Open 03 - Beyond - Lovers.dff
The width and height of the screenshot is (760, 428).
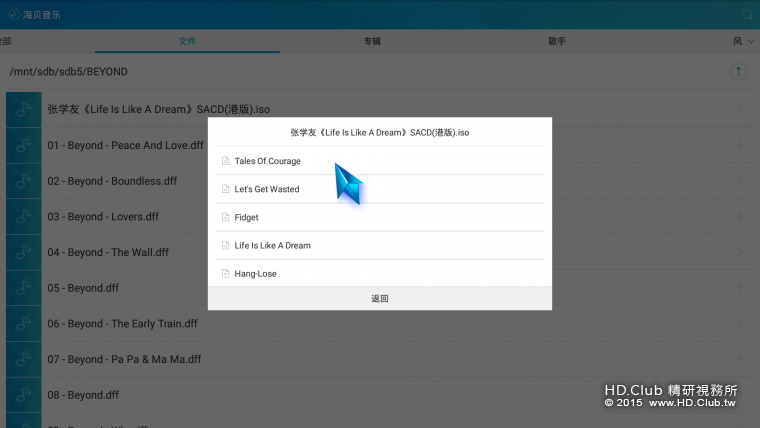[x=103, y=217]
